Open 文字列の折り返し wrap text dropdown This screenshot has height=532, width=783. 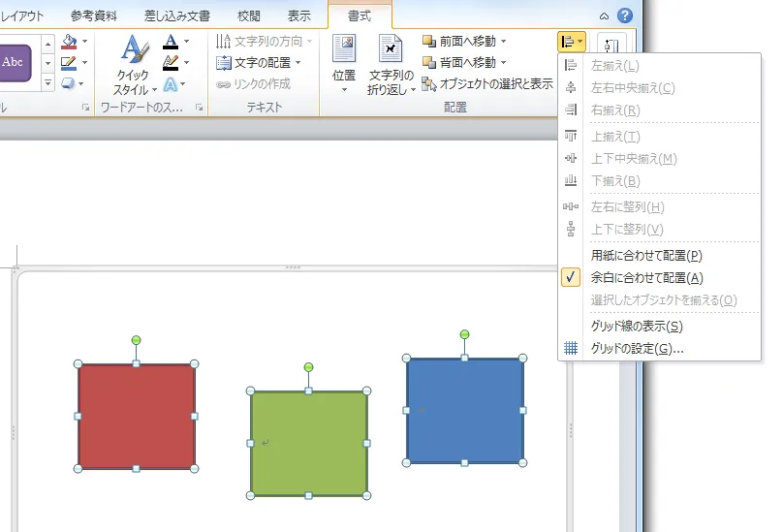391,64
